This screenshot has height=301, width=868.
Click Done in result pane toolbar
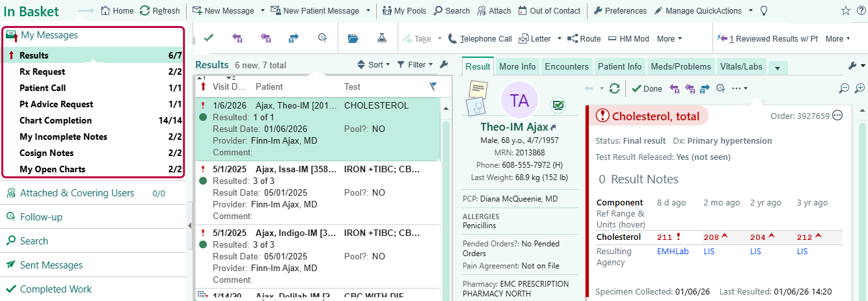pos(647,88)
